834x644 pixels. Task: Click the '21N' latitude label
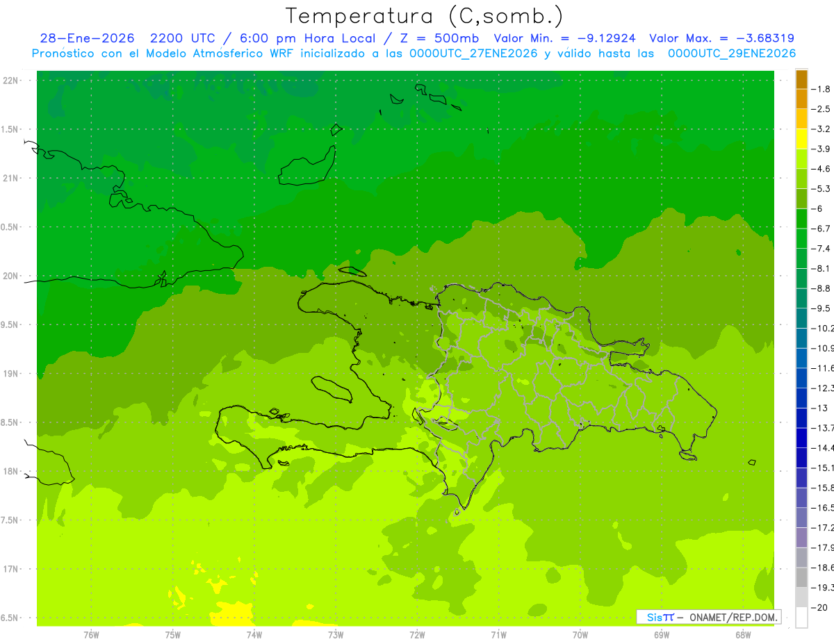10,178
